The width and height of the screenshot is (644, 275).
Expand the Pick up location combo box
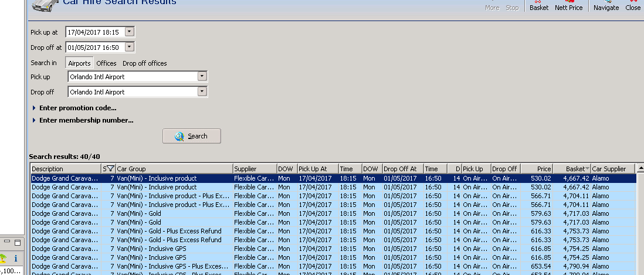[x=202, y=76]
